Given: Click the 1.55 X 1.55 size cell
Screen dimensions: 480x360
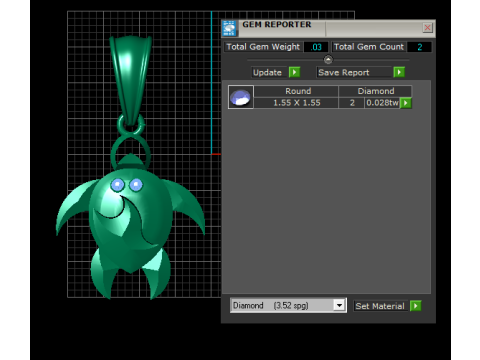Looking at the screenshot, I should tap(296, 103).
